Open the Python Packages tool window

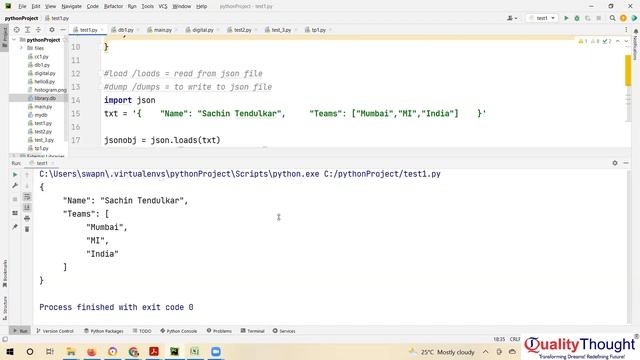click(104, 331)
